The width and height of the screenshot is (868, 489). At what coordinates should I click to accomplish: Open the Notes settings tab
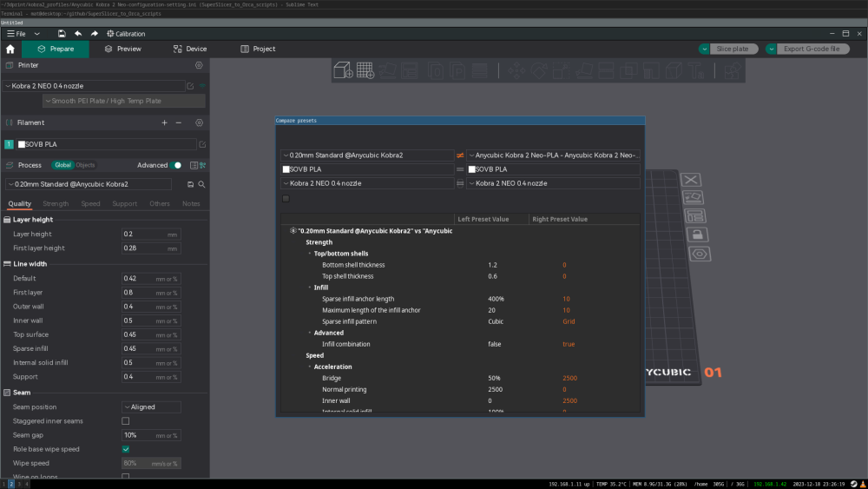pos(191,204)
